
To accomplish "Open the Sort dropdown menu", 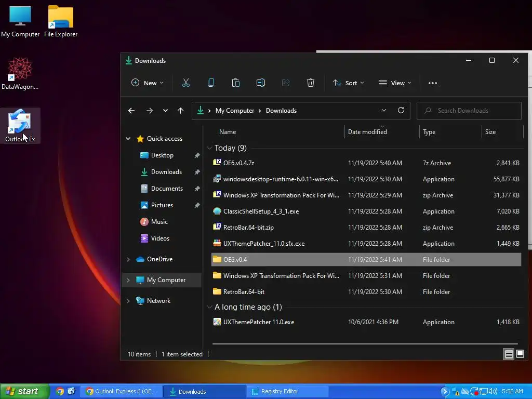I will pyautogui.click(x=348, y=83).
